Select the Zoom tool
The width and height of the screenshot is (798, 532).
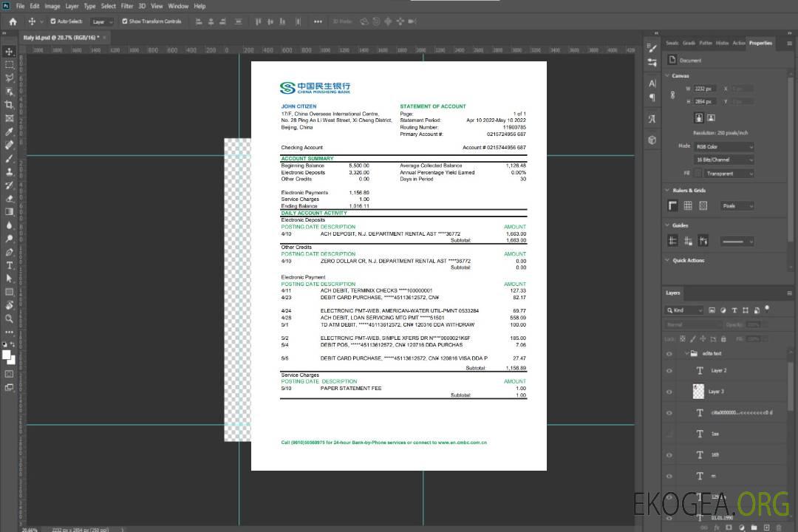[x=9, y=319]
